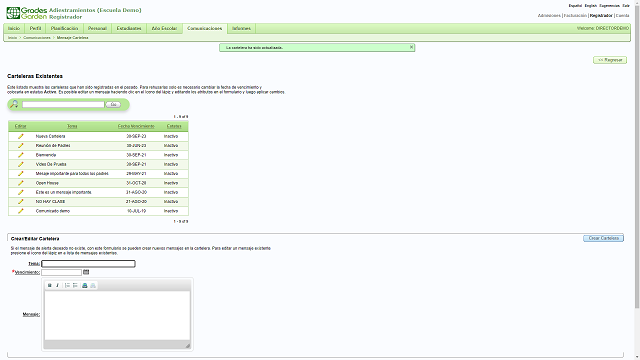Select the Año Escolar tab
Viewport: 640px width, 360px height.
click(x=164, y=29)
